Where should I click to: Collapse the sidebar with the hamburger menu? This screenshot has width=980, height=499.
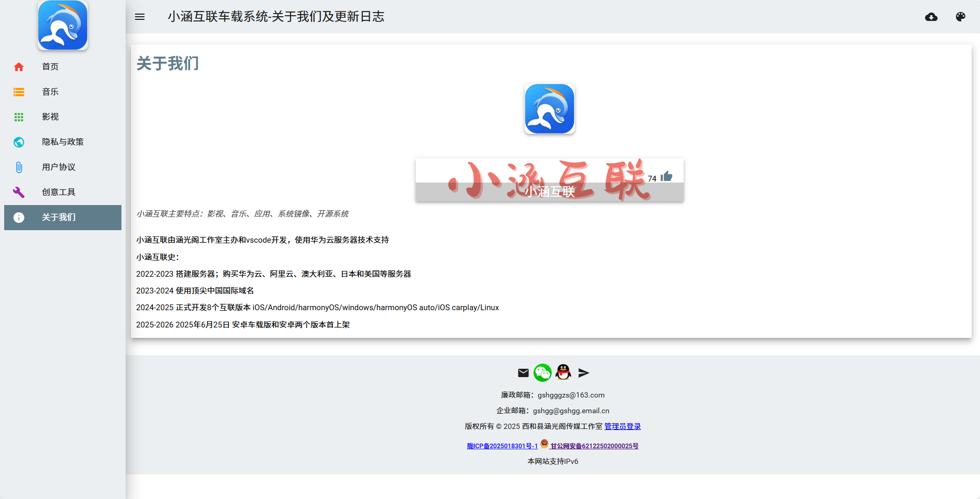(x=139, y=17)
